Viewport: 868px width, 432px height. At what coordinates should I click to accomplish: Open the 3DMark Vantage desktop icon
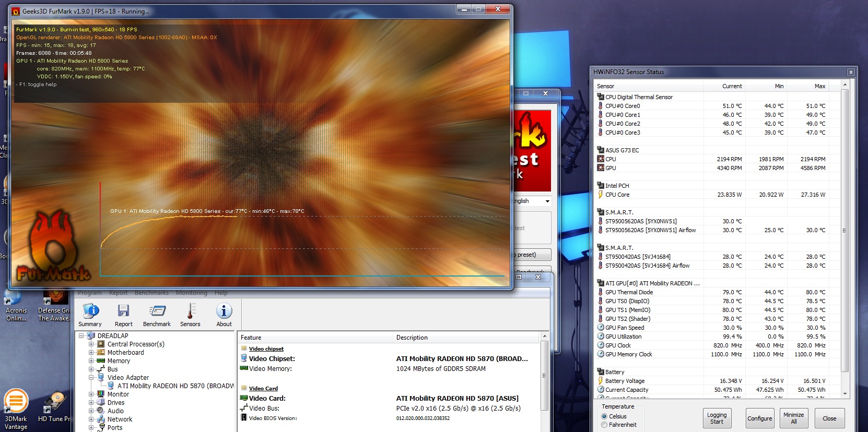[x=16, y=410]
